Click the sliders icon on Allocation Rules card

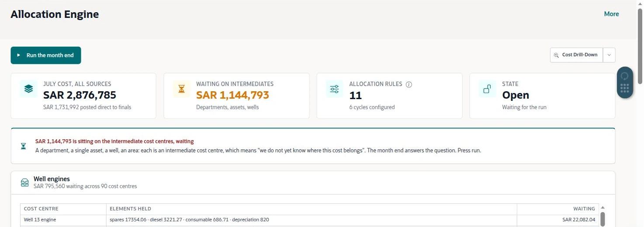(335, 89)
